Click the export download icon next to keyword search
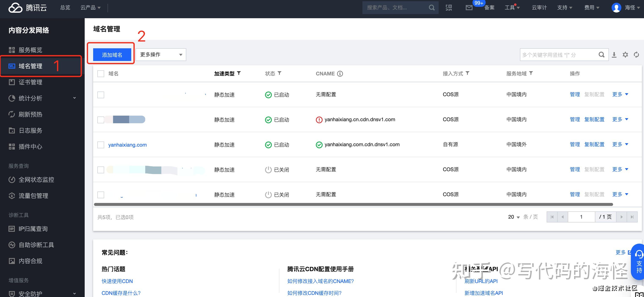Viewport: 644px width, 297px height. 615,54
